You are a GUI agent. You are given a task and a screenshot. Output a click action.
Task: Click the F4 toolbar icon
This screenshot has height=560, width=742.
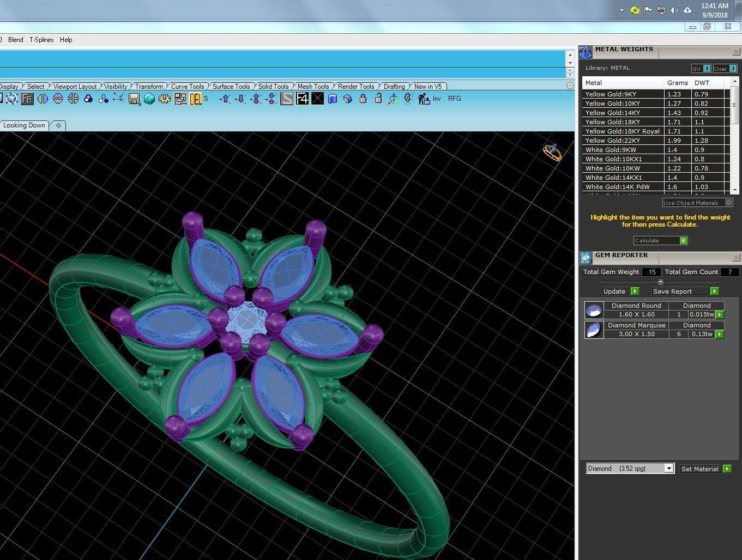(302, 99)
